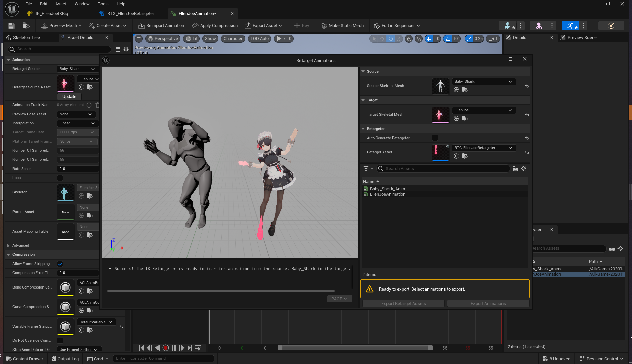The height and width of the screenshot is (364, 632).
Task: Select Baby_Shark_Anim in asset list
Action: click(387, 189)
